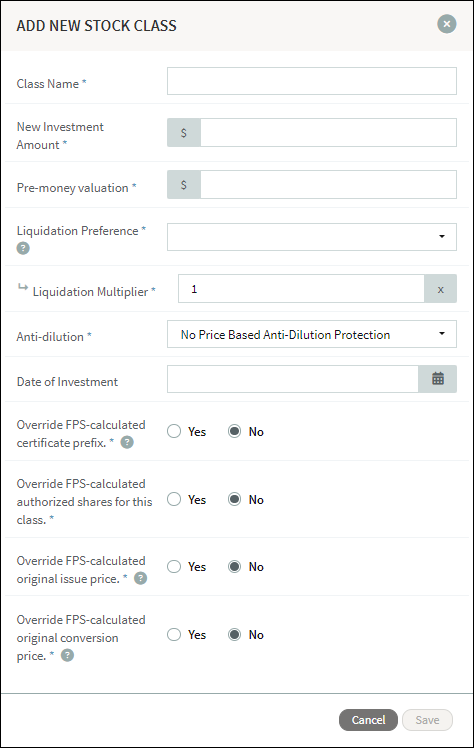This screenshot has height=748, width=474.
Task: Click the Cancel button
Action: click(x=368, y=720)
